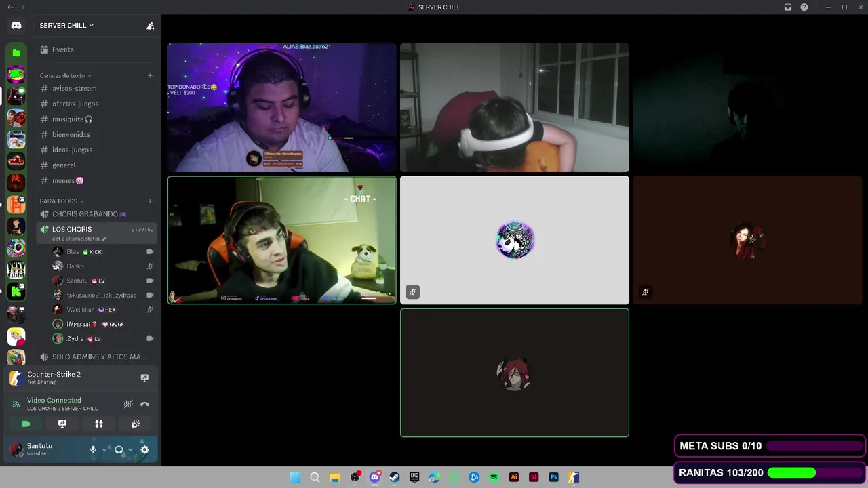Screen dimensions: 868x488
Task: Select the LOS CHORIS voice channel
Action: point(96,233)
